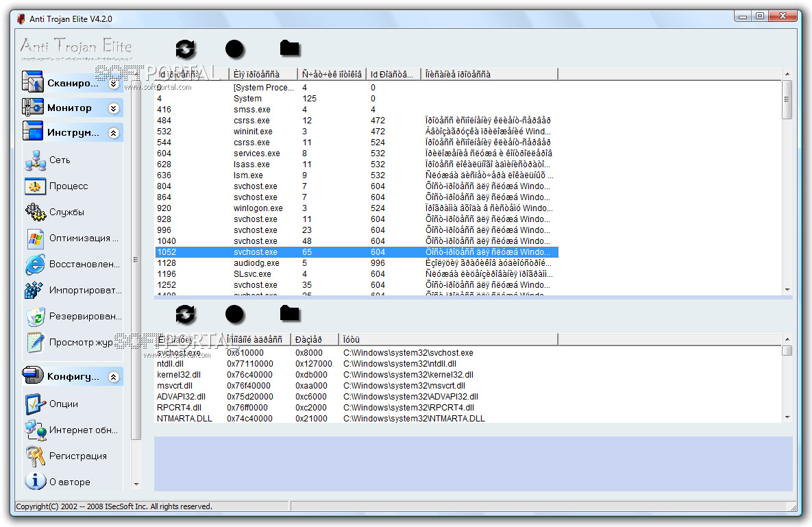Sort by process description column header
The height and width of the screenshot is (527, 812).
(489, 74)
